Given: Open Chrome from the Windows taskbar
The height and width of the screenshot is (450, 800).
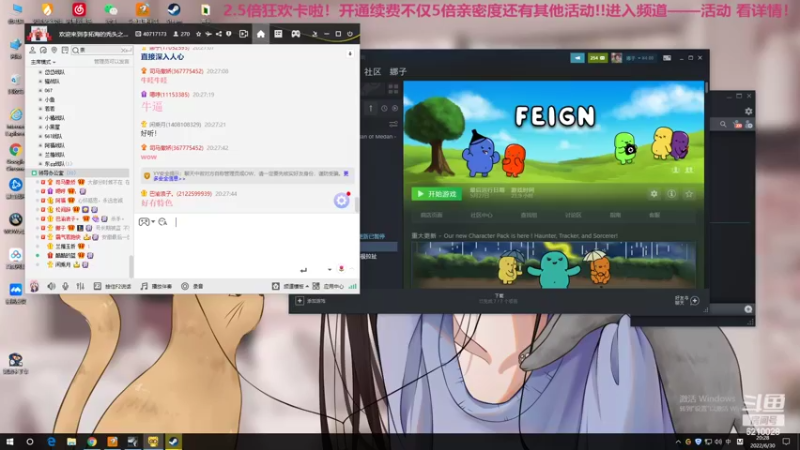Looking at the screenshot, I should 92,441.
